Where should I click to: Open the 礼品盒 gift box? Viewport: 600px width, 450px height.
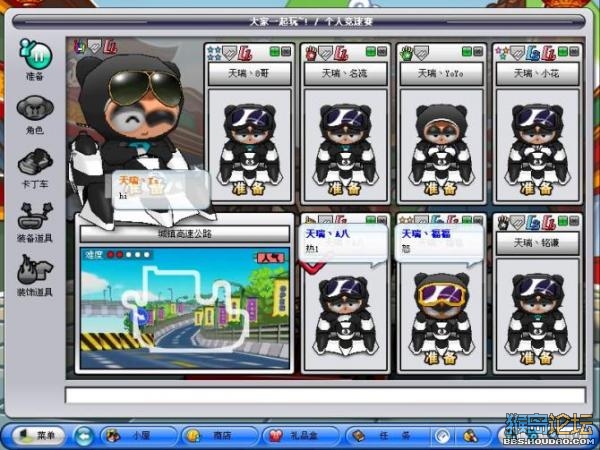tap(299, 435)
